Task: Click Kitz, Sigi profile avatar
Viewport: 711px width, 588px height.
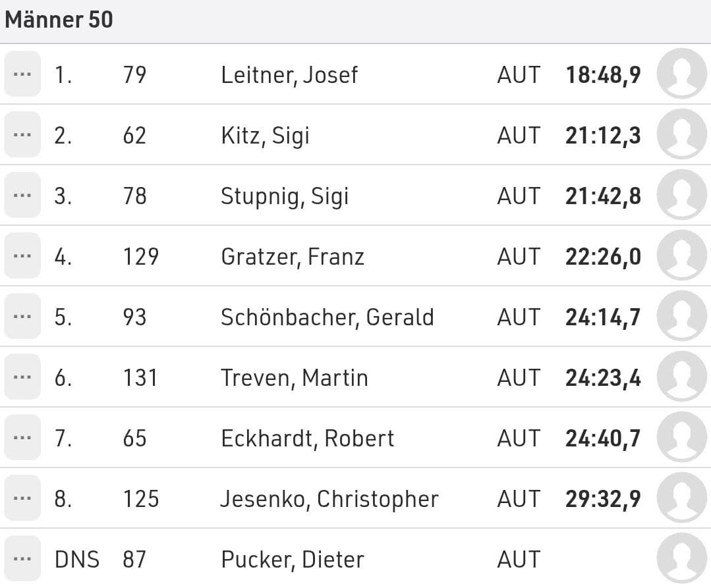Action: tap(682, 134)
